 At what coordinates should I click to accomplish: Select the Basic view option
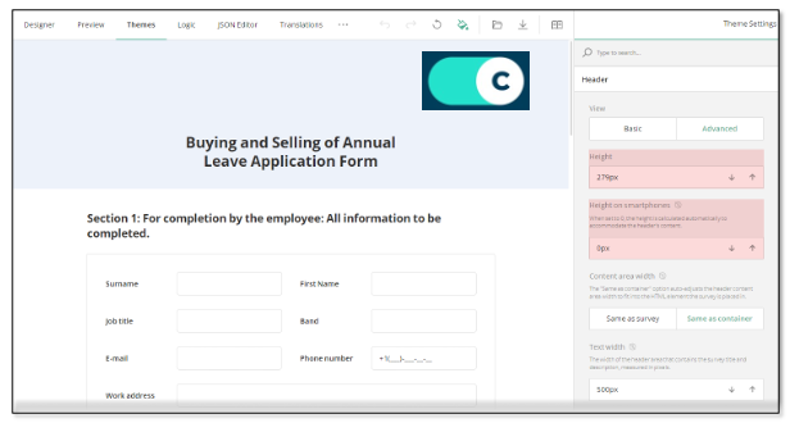coord(632,129)
